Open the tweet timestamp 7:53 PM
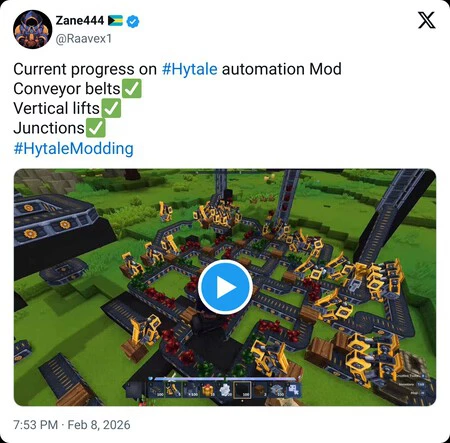 click(x=36, y=425)
